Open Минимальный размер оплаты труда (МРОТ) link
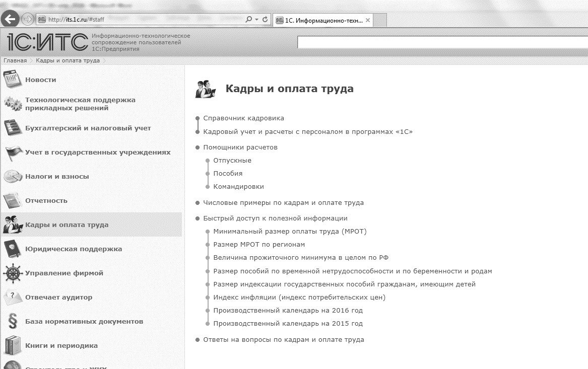The width and height of the screenshot is (588, 369). click(x=290, y=232)
